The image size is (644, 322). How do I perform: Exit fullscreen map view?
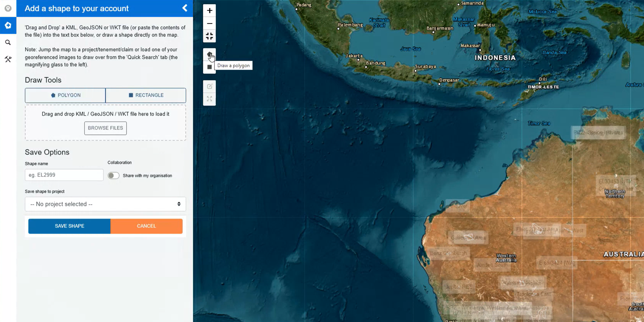[210, 36]
